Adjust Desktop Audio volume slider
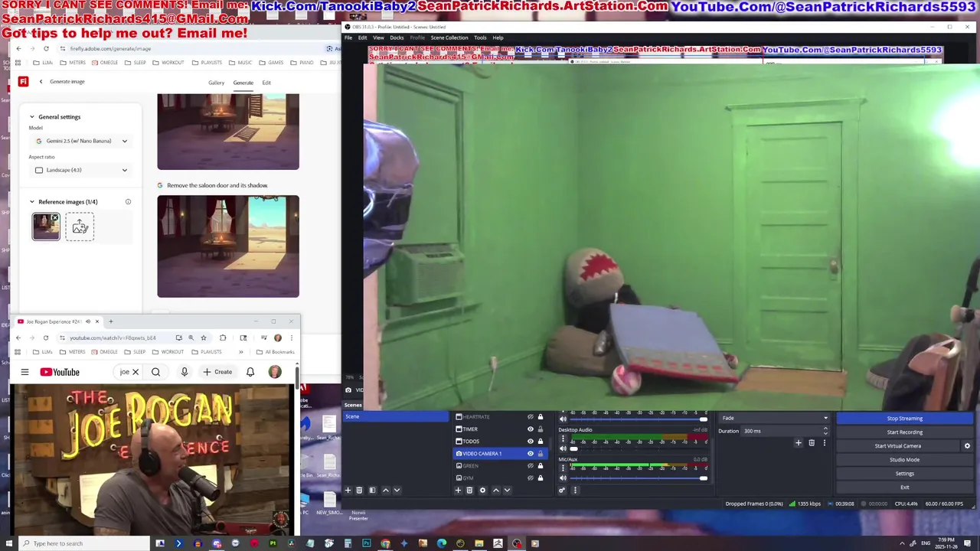The width and height of the screenshot is (980, 551). (x=637, y=449)
